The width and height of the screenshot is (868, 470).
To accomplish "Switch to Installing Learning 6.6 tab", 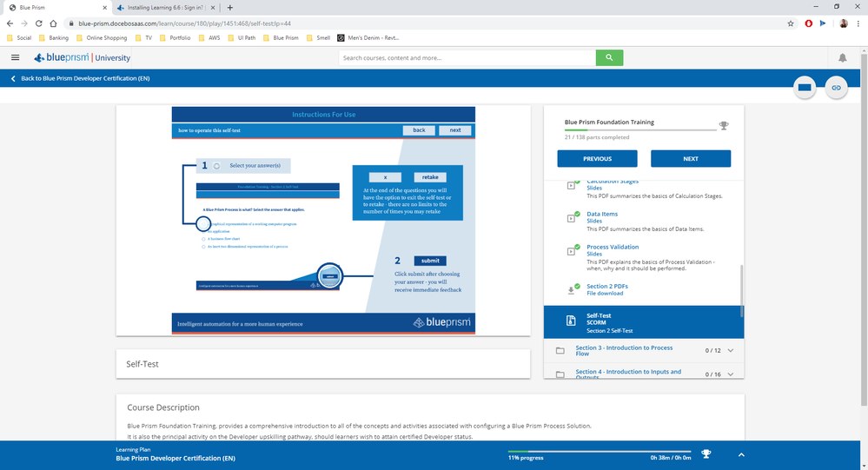I will tap(165, 8).
